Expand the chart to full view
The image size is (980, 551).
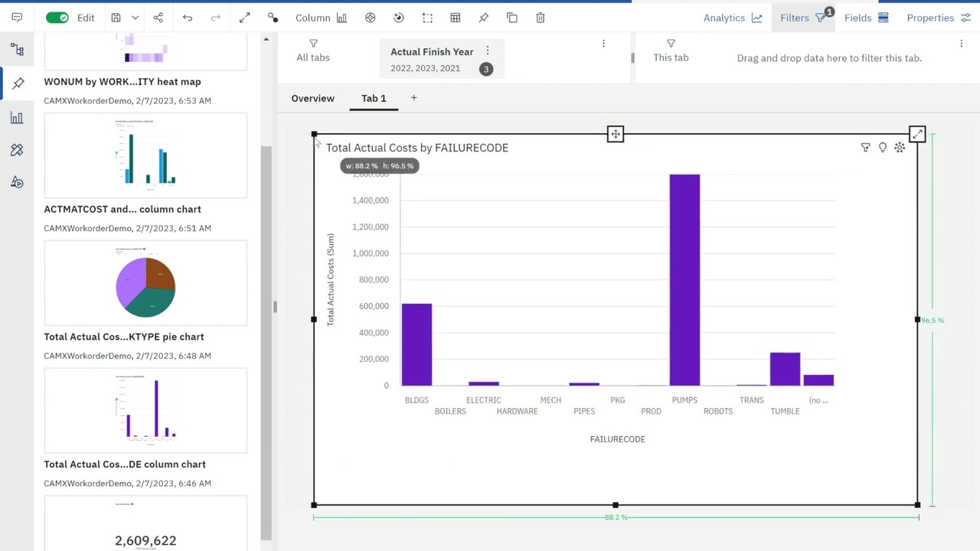point(917,135)
